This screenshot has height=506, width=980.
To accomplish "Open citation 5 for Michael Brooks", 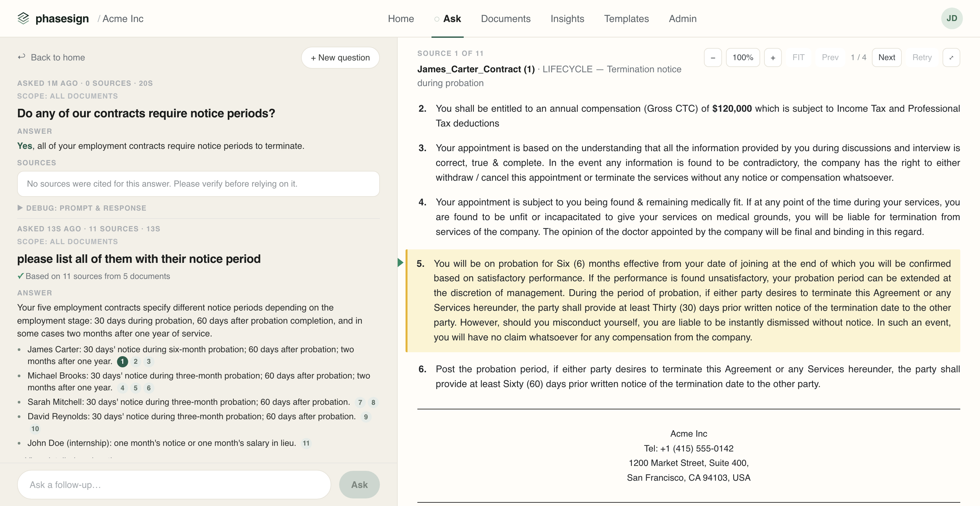I will [135, 388].
